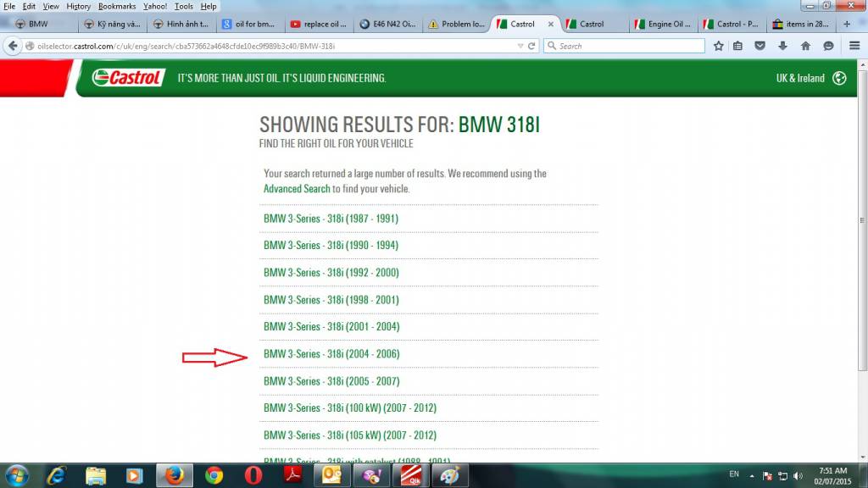Open the Tools menu
868x488 pixels.
click(184, 7)
